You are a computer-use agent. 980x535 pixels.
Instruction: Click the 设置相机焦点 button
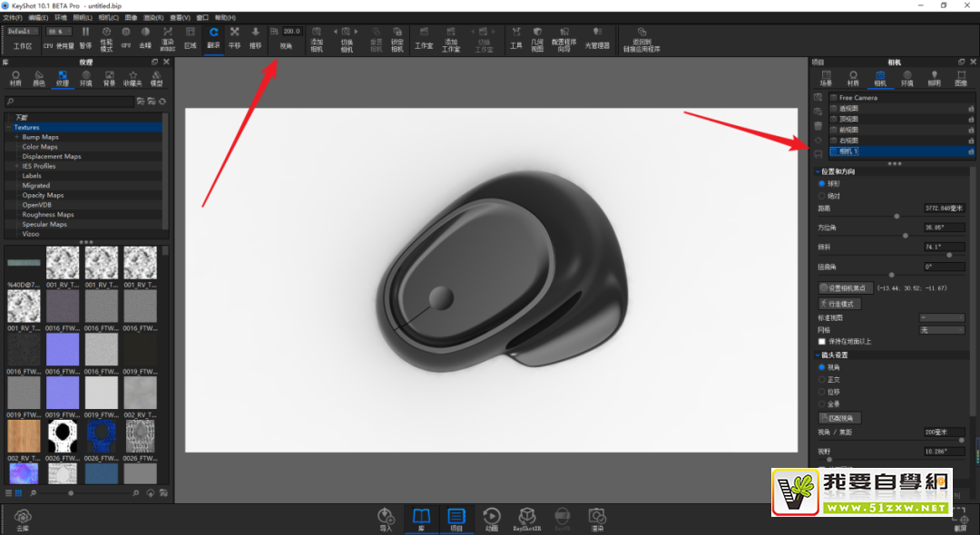pyautogui.click(x=846, y=288)
